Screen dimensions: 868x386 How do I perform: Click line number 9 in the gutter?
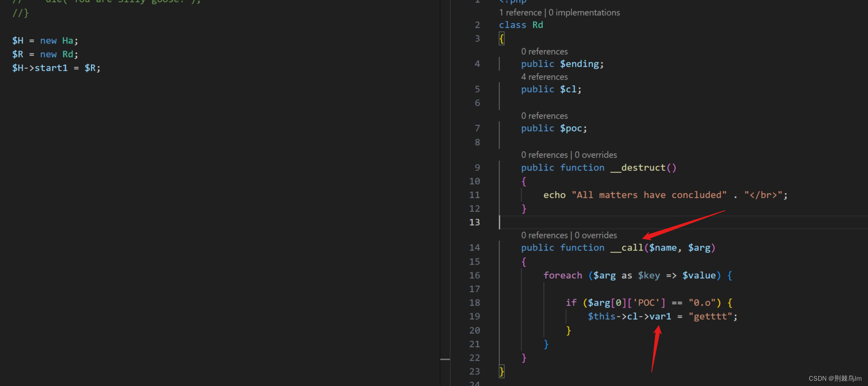click(477, 168)
